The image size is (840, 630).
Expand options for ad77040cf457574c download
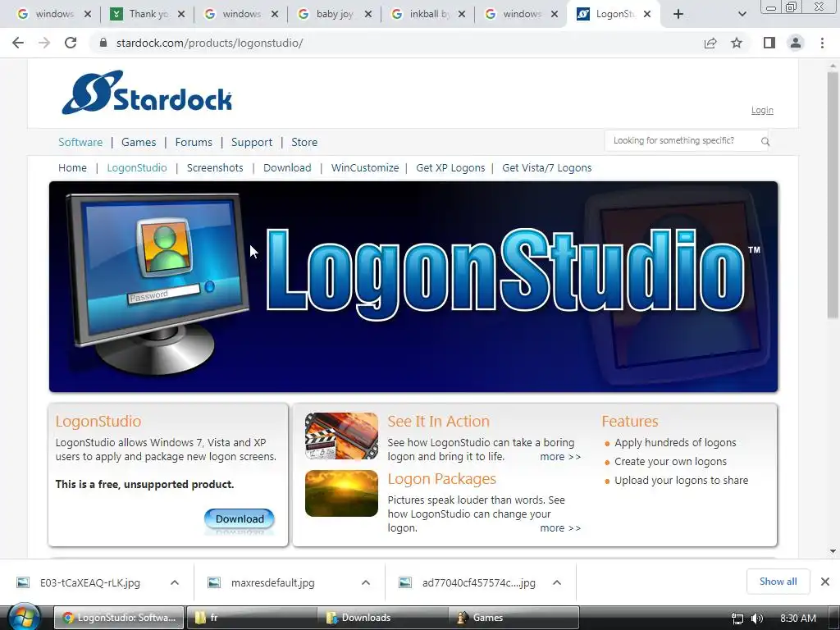(x=557, y=582)
